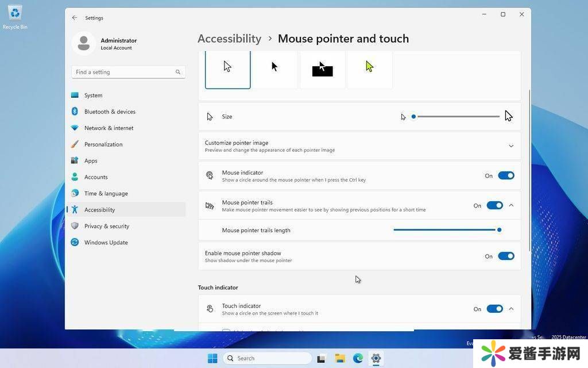Click the Accessibility breadcrumb link

click(229, 39)
